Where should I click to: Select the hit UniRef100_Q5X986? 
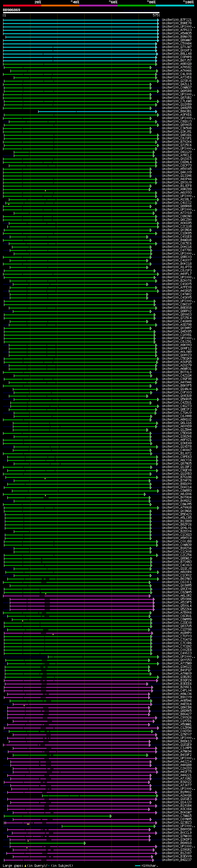[x=177, y=599]
